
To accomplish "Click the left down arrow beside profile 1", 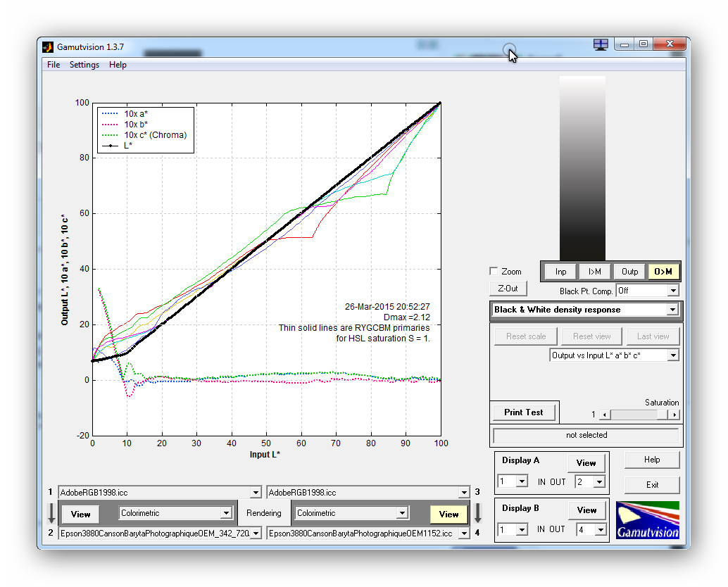I will [51, 513].
